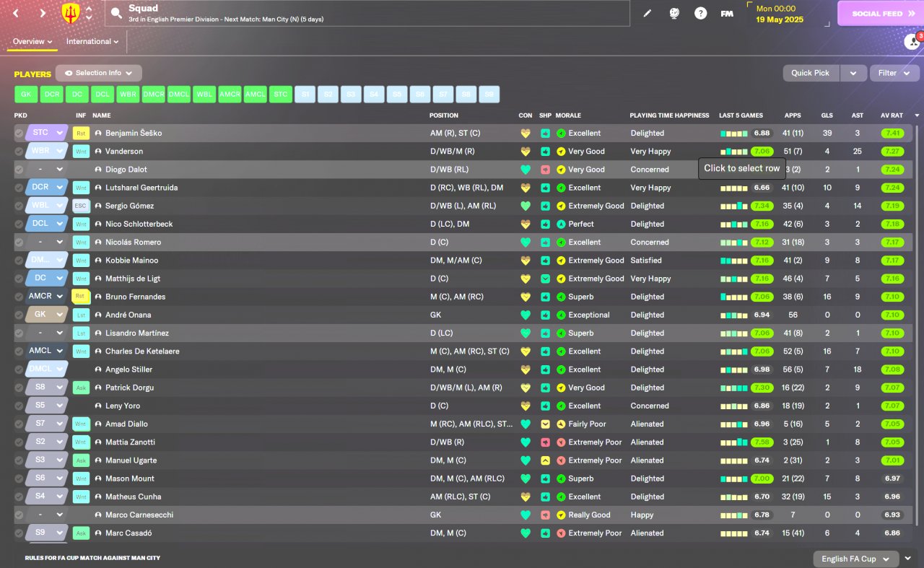Click the red club badge in top bar
Image resolution: width=924 pixels, height=568 pixels.
coord(71,13)
